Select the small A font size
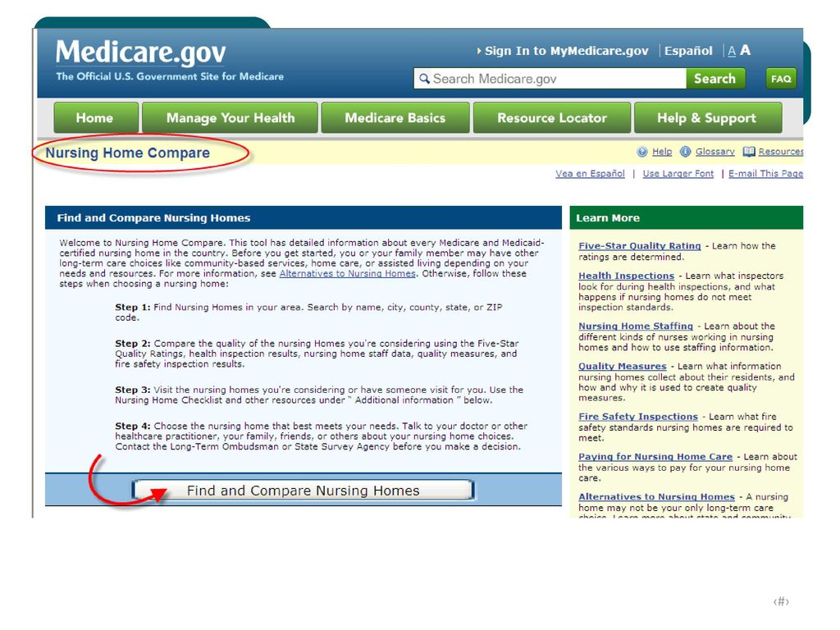 [x=732, y=52]
